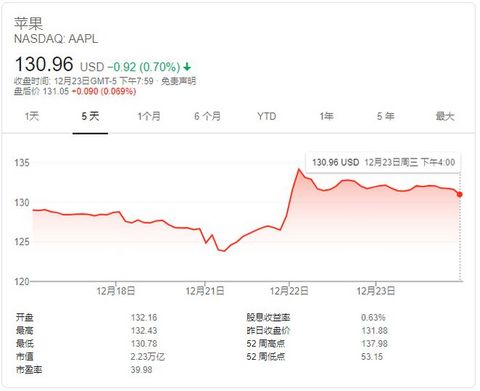Open the YTD chart range
Viewport: 480px width, 391px height.
click(267, 116)
